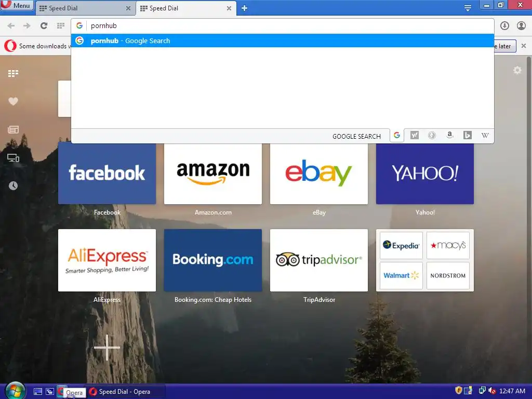The image size is (532, 399).
Task: Click the 12:47 AM clock
Action: coord(512,391)
